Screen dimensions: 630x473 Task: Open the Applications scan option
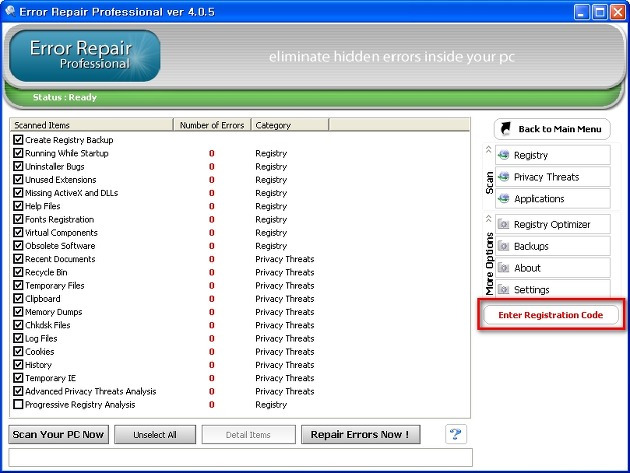coord(553,199)
